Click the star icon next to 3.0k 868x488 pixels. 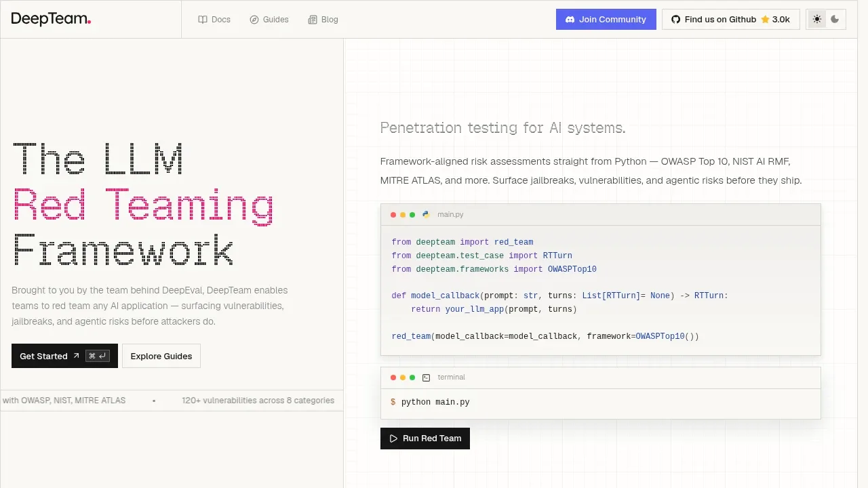[765, 20]
